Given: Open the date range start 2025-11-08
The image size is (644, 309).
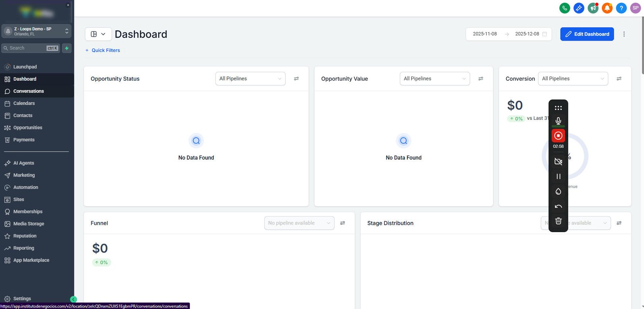Looking at the screenshot, I should tap(485, 34).
